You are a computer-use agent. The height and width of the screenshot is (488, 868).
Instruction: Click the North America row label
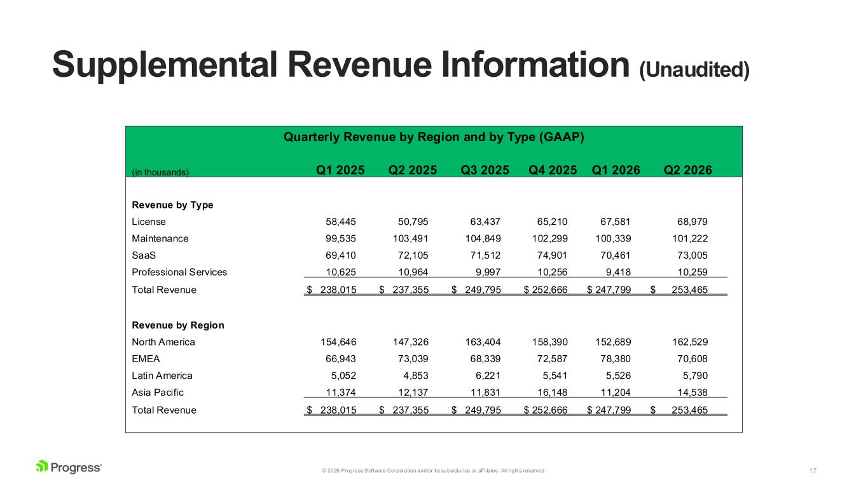coord(163,342)
